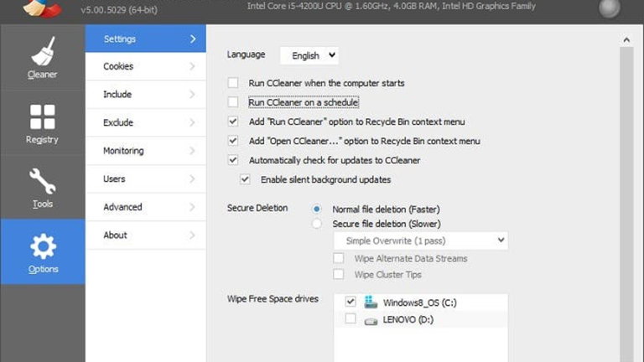Enable Run CCleaner on a schedule
Image resolution: width=644 pixels, height=362 pixels.
[x=233, y=101]
